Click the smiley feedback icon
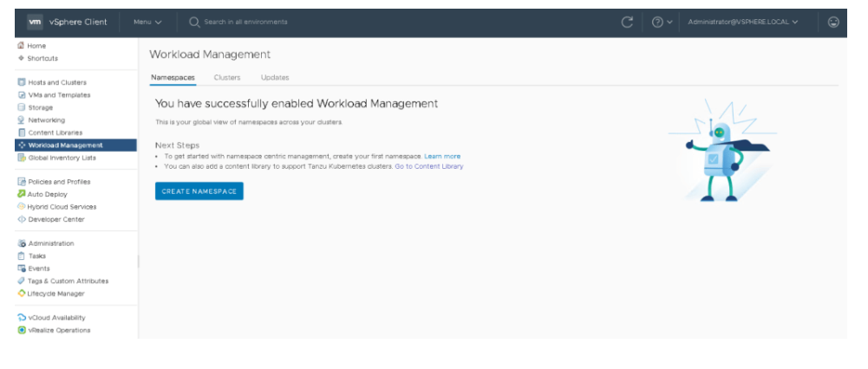Screen dimensions: 868x369 (834, 22)
